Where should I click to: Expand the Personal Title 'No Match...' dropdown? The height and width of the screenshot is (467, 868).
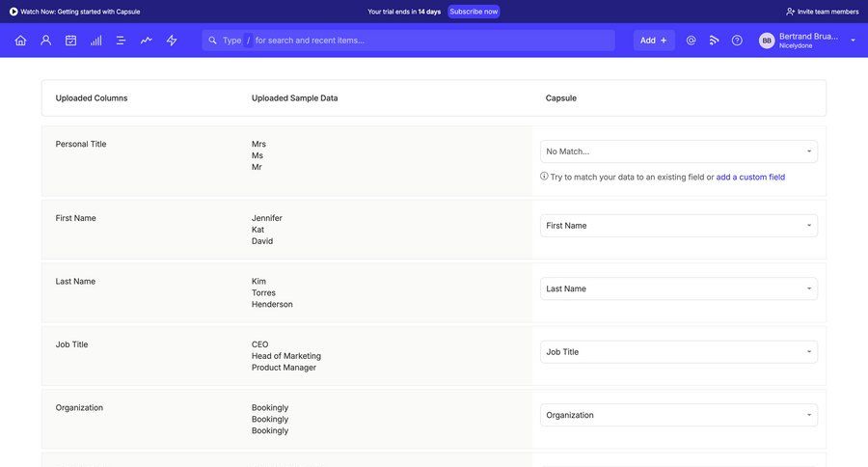click(x=678, y=151)
